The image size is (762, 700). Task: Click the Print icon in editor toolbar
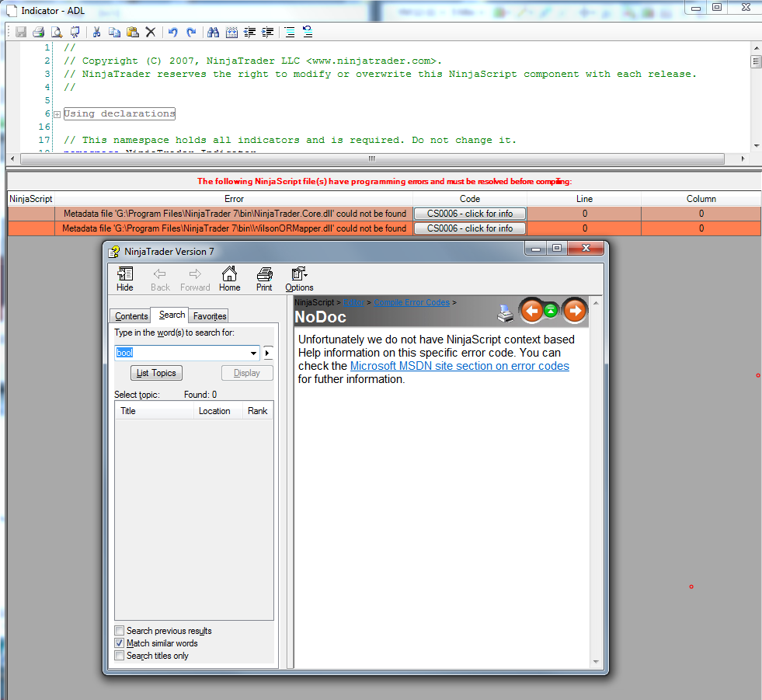(x=38, y=32)
